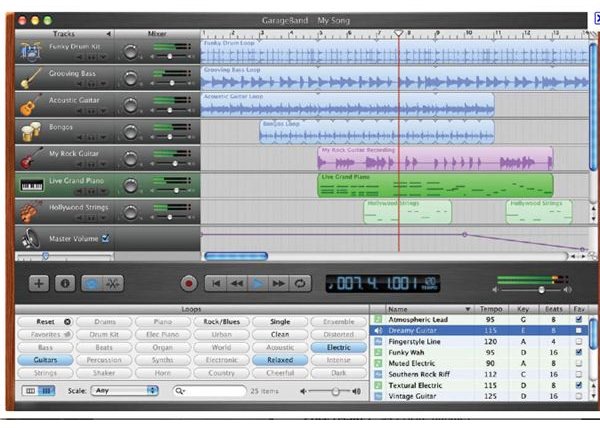Select the My Rock Guitar Recording region

[435, 158]
